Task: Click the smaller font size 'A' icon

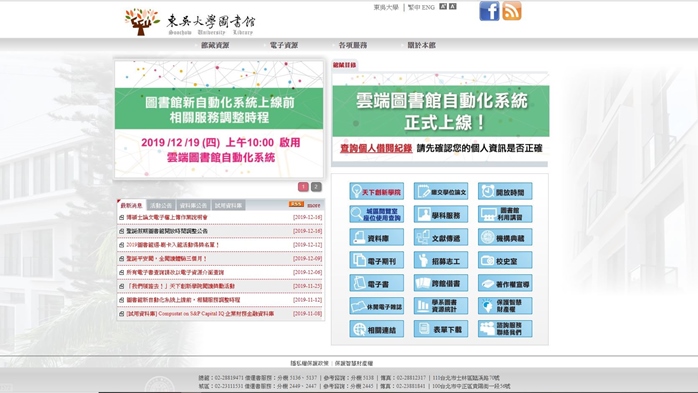Action: click(x=453, y=6)
